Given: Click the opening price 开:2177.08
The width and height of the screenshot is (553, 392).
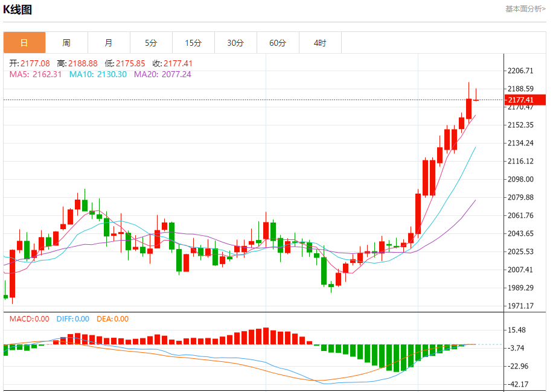Looking at the screenshot, I should point(30,63).
